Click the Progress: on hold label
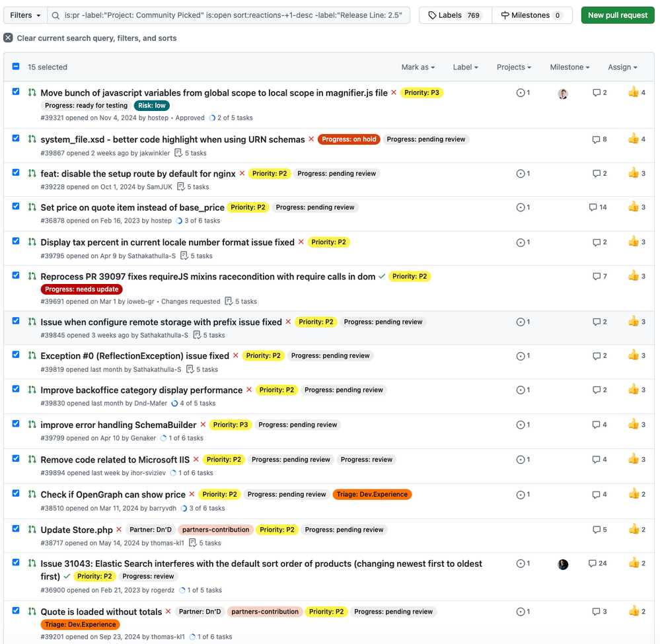 [349, 139]
